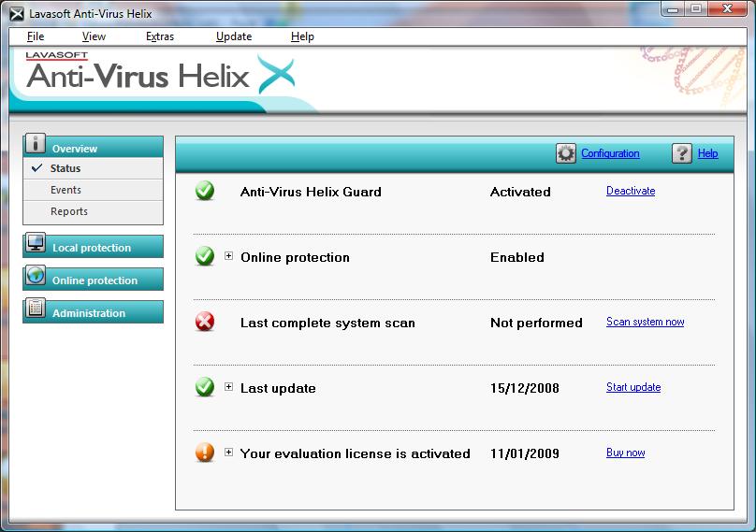This screenshot has width=756, height=532.
Task: Expand the Online protection status row
Action: click(x=229, y=256)
